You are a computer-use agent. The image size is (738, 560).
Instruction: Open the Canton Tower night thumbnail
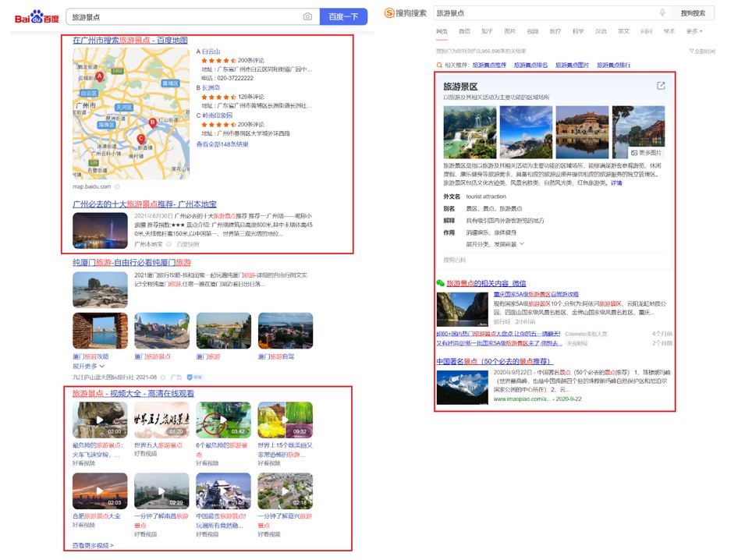coord(100,231)
